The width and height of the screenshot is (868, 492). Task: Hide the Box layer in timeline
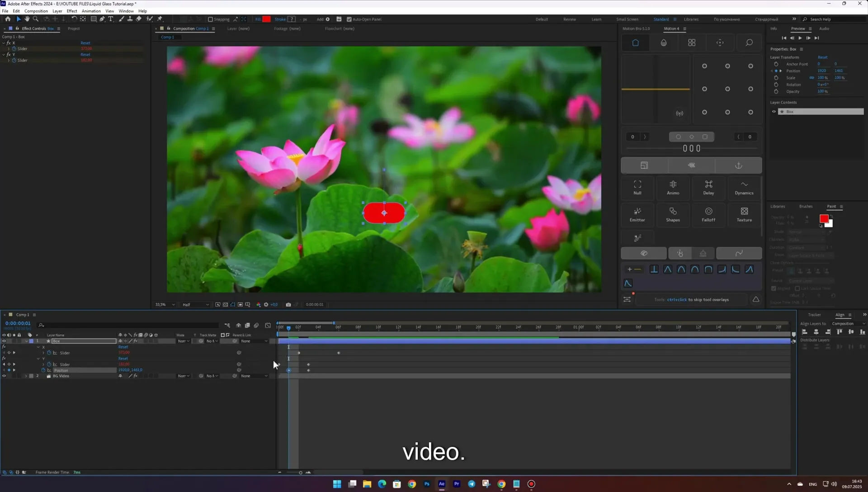click(4, 341)
